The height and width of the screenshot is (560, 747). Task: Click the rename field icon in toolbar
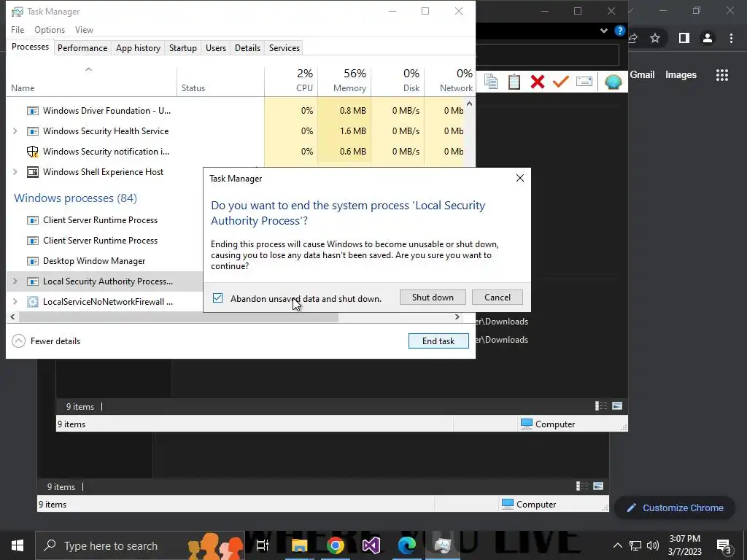584,82
